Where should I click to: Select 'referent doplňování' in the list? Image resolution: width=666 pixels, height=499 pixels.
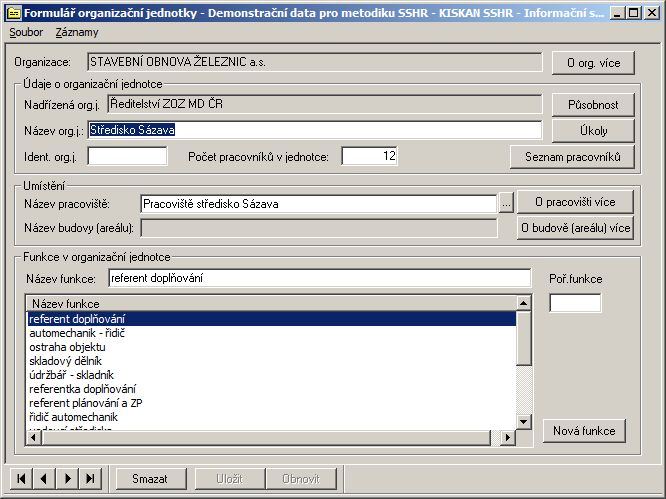pyautogui.click(x=272, y=319)
